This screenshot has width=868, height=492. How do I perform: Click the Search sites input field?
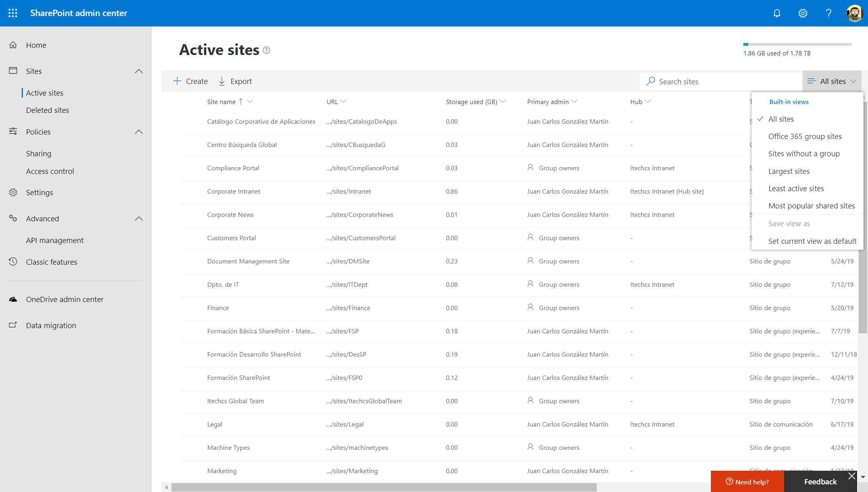tap(719, 81)
